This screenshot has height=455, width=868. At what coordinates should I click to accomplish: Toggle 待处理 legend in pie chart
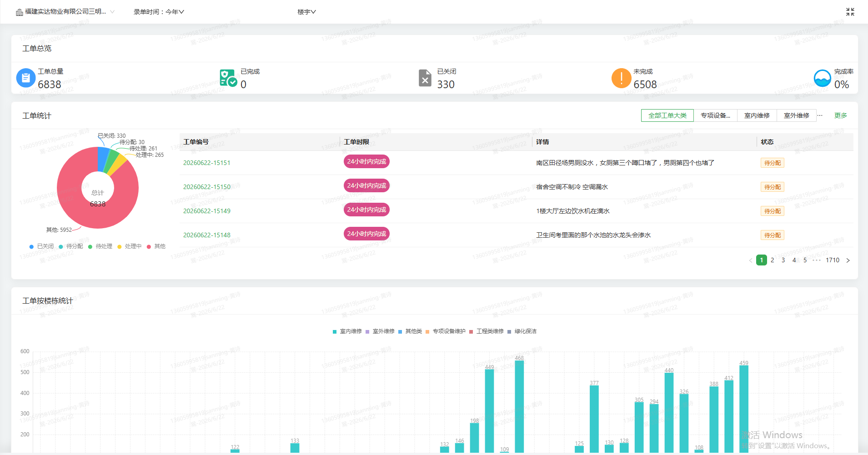(x=100, y=246)
